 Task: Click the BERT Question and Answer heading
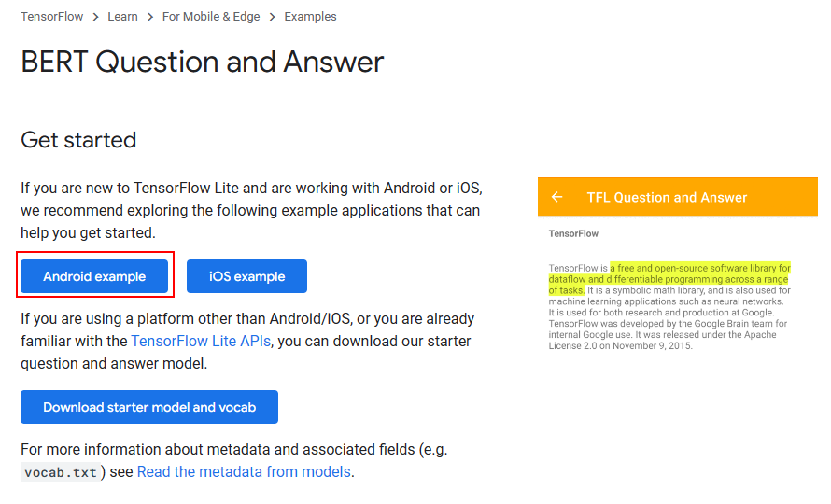[x=203, y=63]
